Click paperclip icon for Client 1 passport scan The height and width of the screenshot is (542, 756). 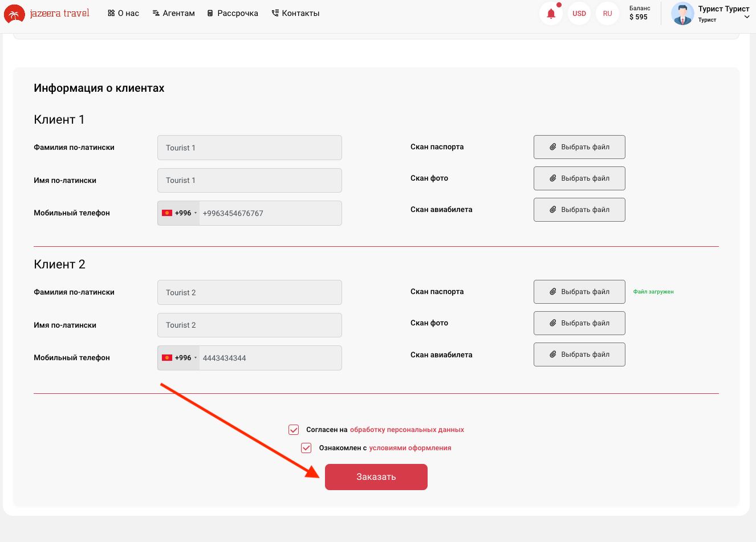click(x=552, y=147)
